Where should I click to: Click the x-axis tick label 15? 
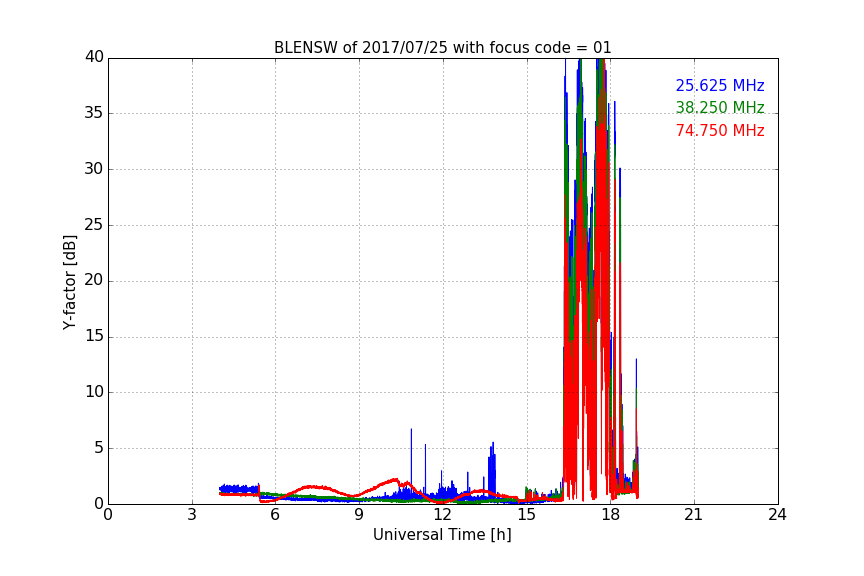pyautogui.click(x=526, y=515)
